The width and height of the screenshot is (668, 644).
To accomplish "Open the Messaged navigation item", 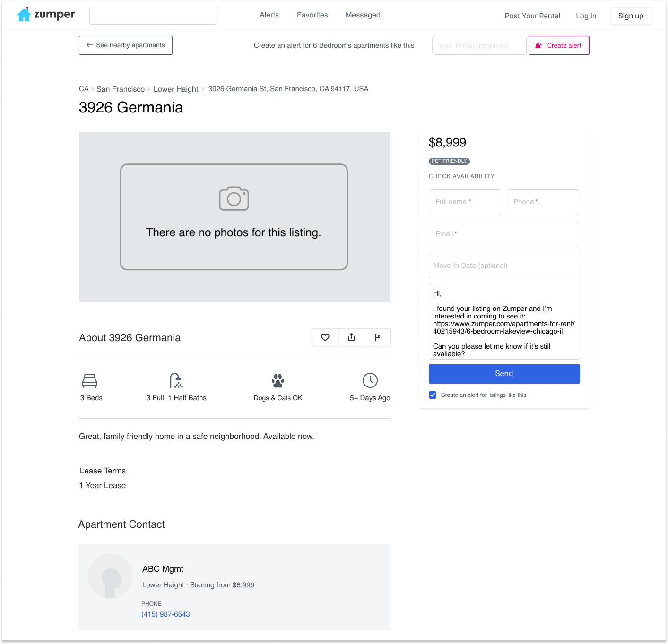I will tap(363, 15).
